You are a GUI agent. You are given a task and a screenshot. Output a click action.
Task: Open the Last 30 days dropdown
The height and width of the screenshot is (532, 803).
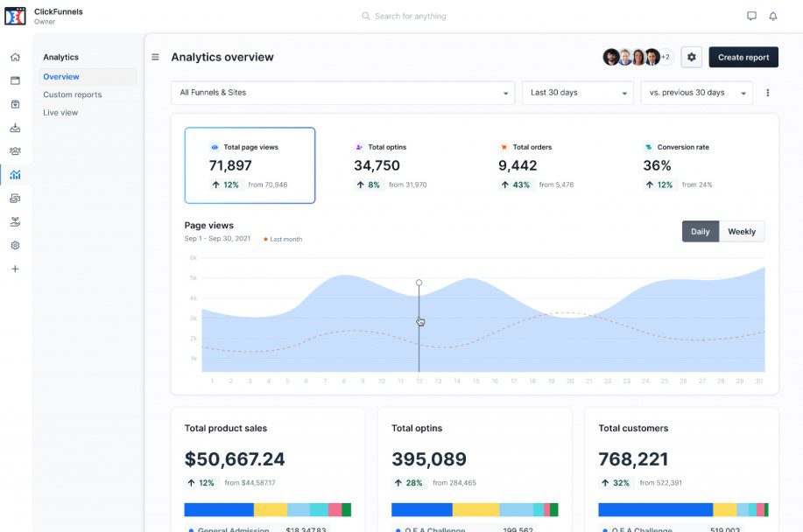coord(577,92)
